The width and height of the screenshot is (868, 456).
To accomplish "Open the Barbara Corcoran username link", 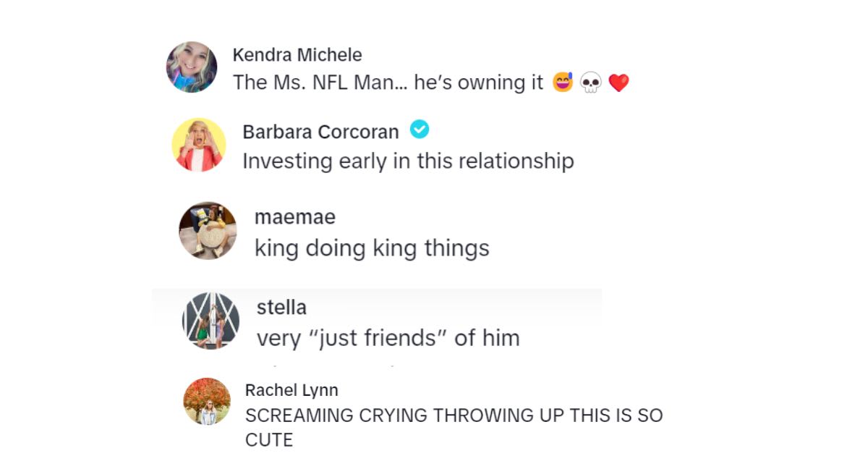I will point(320,132).
